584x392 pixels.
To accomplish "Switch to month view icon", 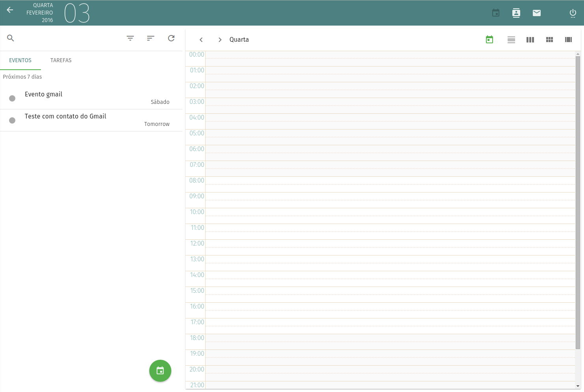I will click(x=549, y=40).
